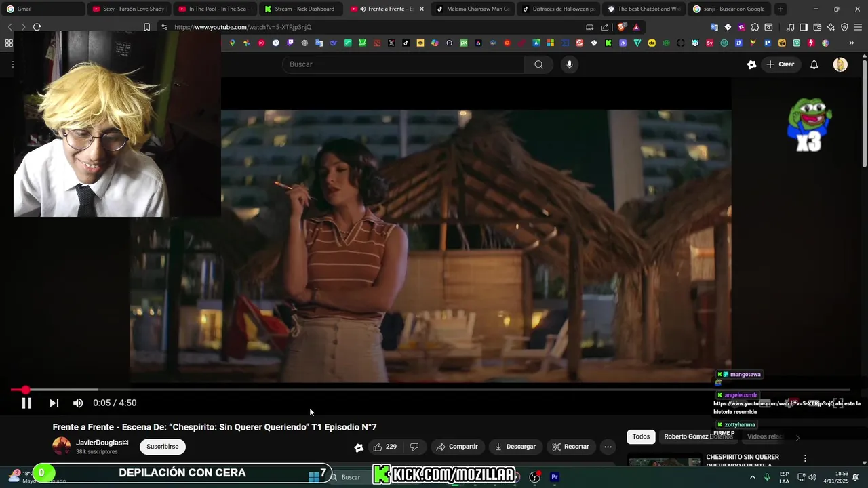
Task: Open YouTube notifications bell
Action: coord(814,64)
